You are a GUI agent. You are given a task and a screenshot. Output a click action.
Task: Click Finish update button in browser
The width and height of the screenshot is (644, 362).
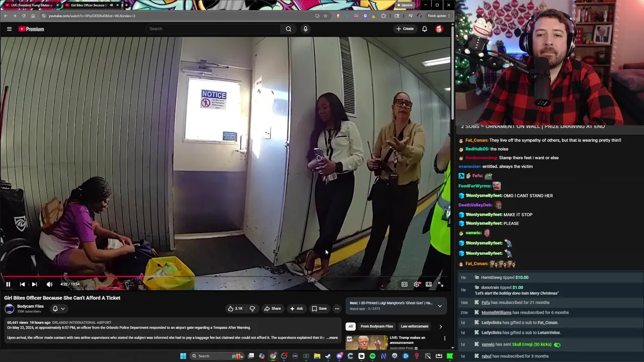click(x=438, y=16)
